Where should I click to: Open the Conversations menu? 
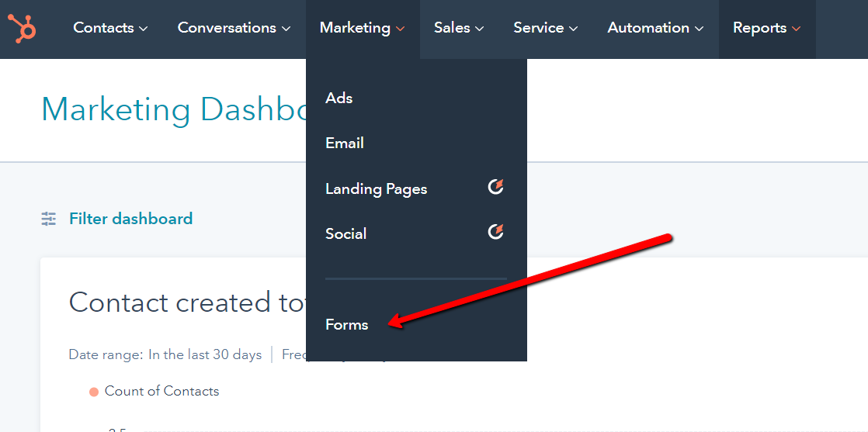coord(234,28)
